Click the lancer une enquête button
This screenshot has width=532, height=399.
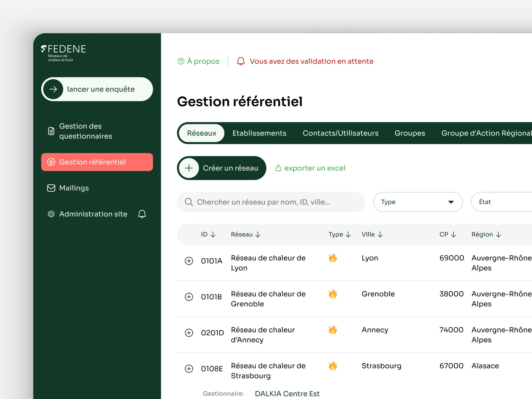pyautogui.click(x=97, y=89)
